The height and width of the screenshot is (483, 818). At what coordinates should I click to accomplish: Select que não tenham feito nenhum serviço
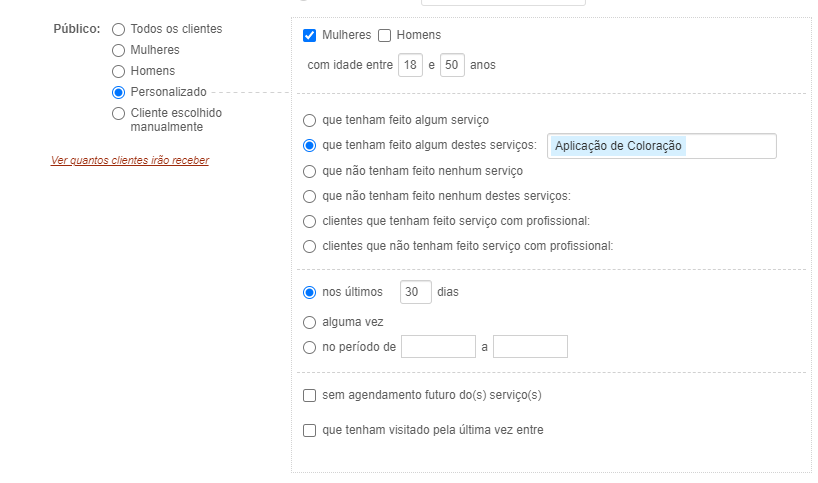click(x=309, y=172)
